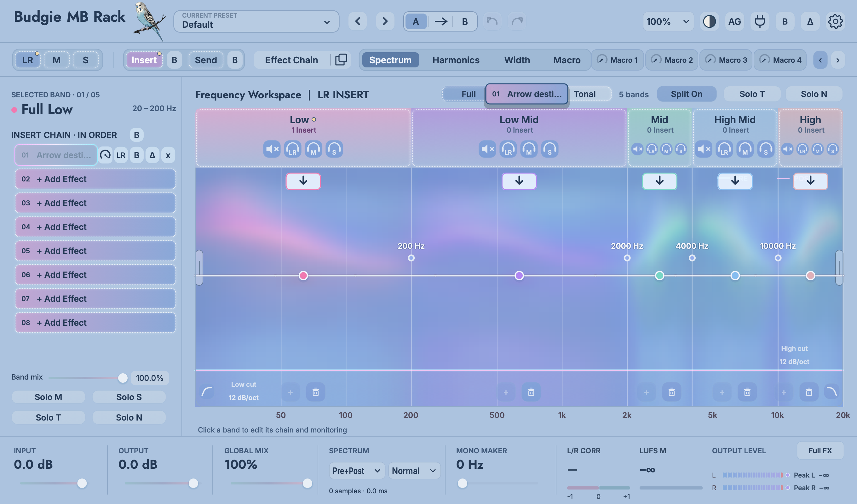857x504 pixels.
Task: Toggle the M channel mode
Action: click(56, 60)
